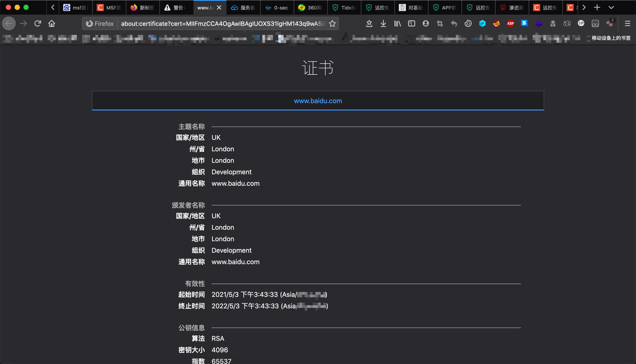Screen dimensions: 636x364
Task: Switch to the 新标签 tab
Action: (x=143, y=8)
